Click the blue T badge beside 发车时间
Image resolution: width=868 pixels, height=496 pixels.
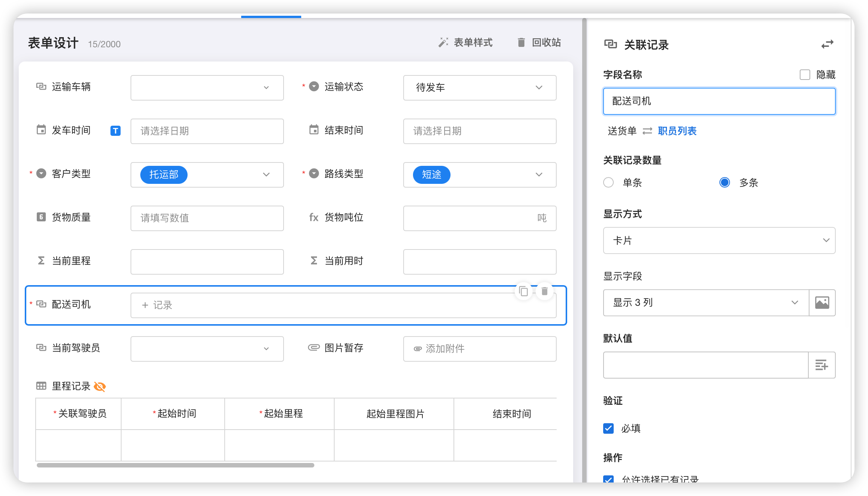tap(116, 131)
